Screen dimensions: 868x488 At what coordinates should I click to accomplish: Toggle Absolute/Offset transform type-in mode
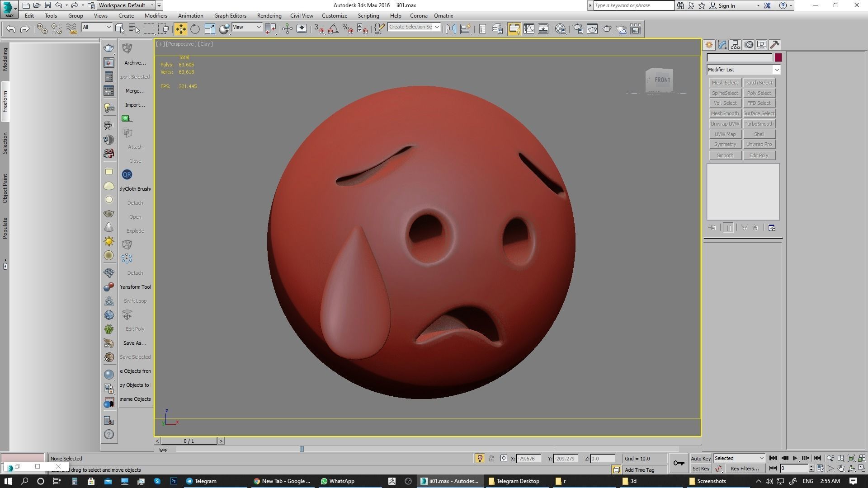[504, 458]
